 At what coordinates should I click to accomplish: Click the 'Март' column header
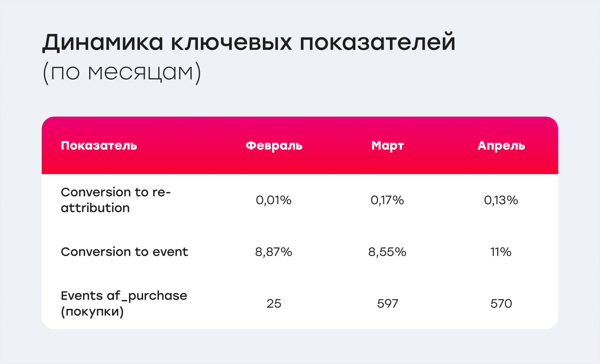click(x=387, y=146)
